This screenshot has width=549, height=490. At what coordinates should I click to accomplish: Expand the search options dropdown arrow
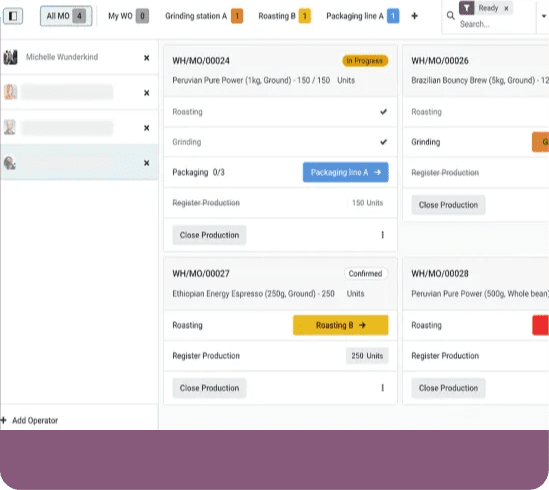coord(544,16)
